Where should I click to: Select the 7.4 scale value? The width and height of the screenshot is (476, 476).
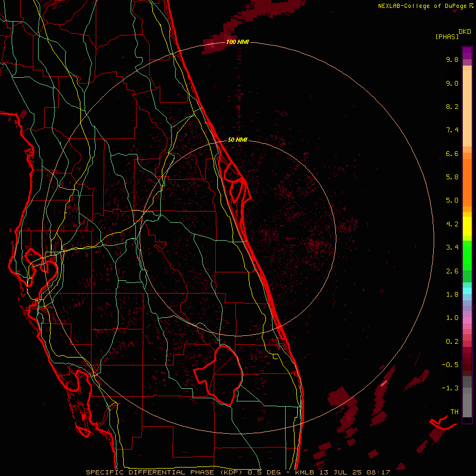(x=452, y=130)
